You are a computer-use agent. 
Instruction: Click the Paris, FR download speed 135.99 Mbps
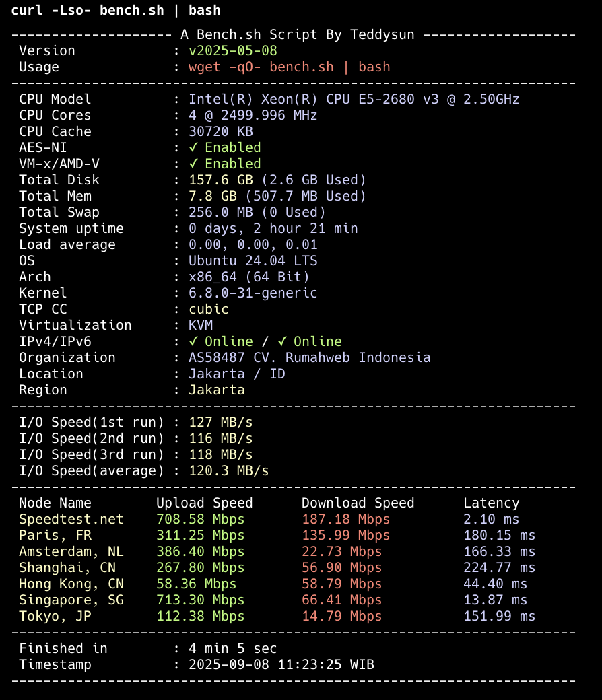345,535
